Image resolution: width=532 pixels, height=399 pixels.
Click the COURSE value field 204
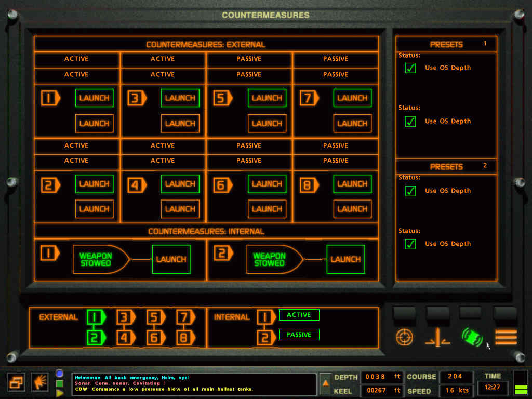pyautogui.click(x=456, y=377)
